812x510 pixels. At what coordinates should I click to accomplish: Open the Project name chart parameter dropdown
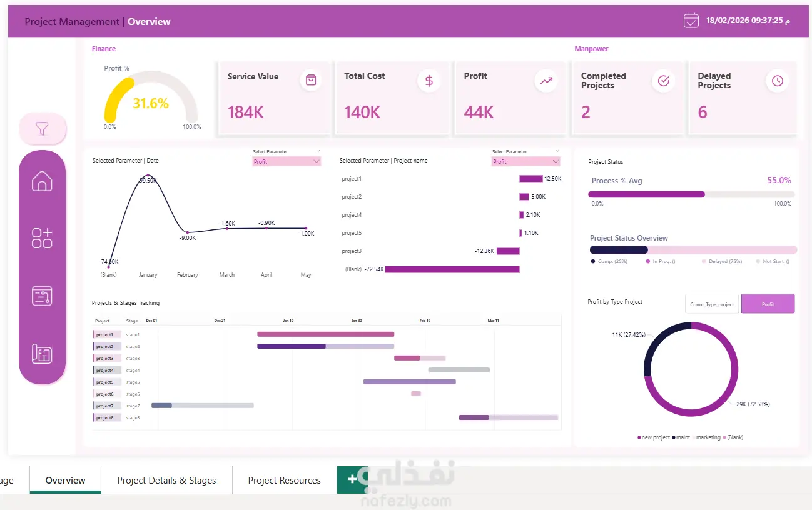pos(525,161)
